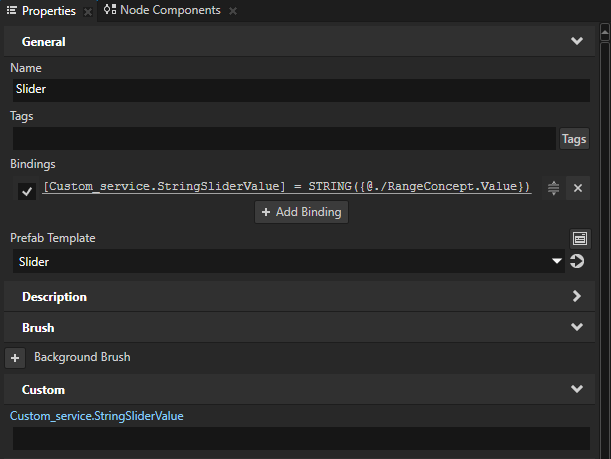Expand the Description section
This screenshot has height=459, width=611.
click(x=577, y=296)
